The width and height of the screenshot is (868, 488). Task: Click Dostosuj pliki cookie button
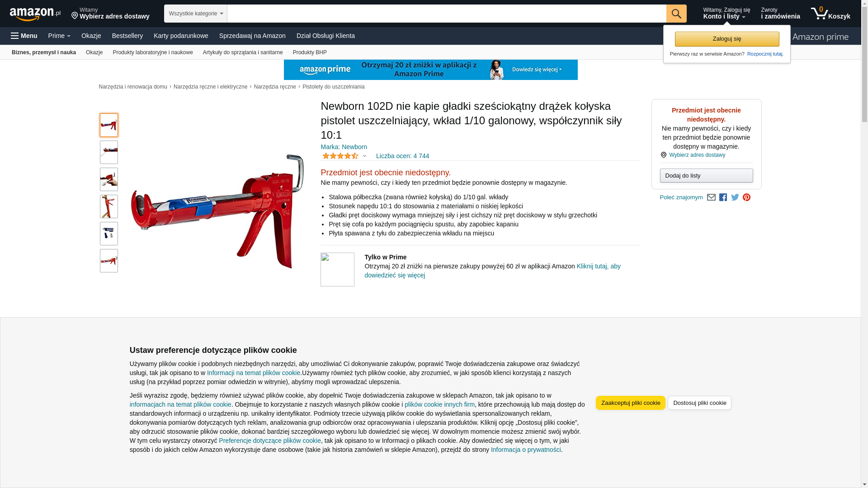699,403
